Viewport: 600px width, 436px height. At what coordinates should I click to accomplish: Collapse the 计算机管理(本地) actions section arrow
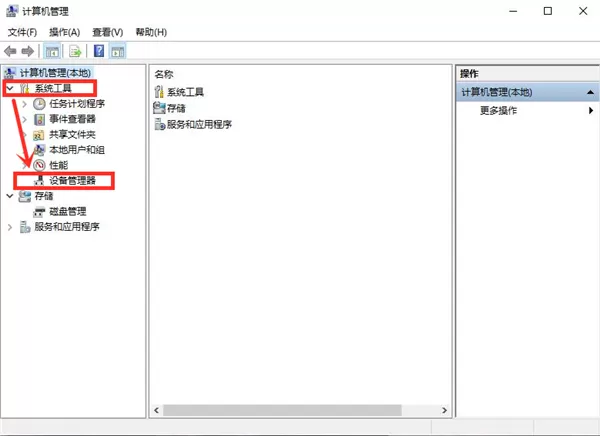point(590,92)
